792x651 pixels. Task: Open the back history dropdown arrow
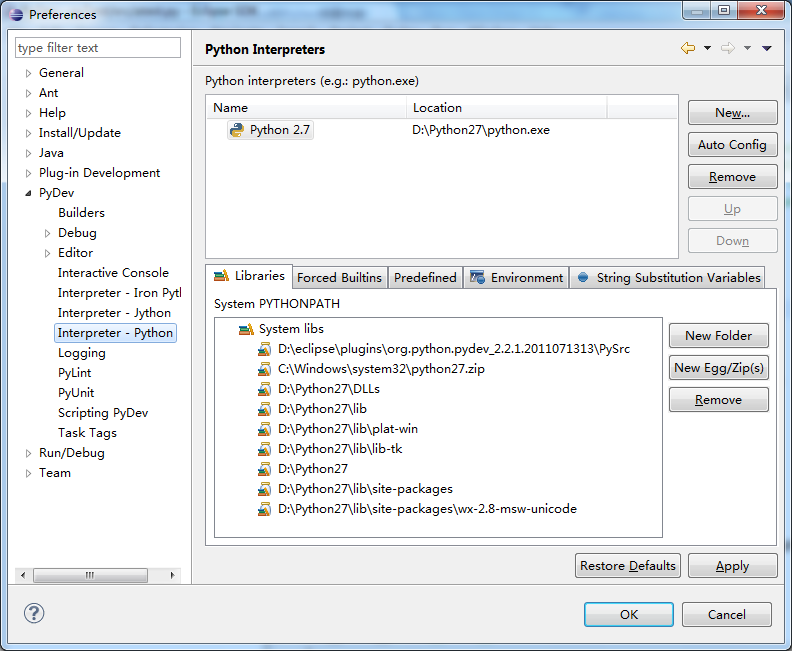(707, 48)
